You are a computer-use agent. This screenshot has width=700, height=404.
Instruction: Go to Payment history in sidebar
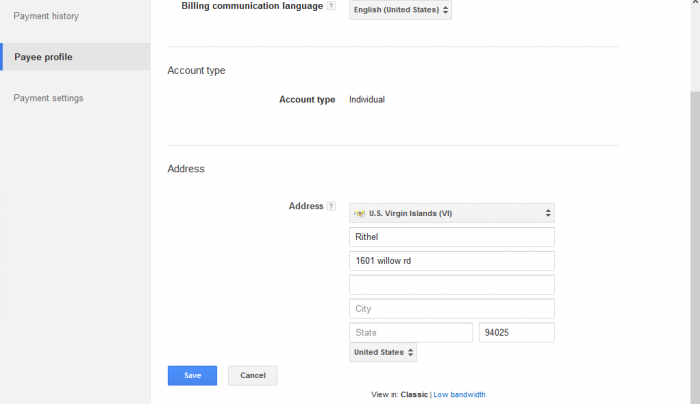pyautogui.click(x=46, y=16)
